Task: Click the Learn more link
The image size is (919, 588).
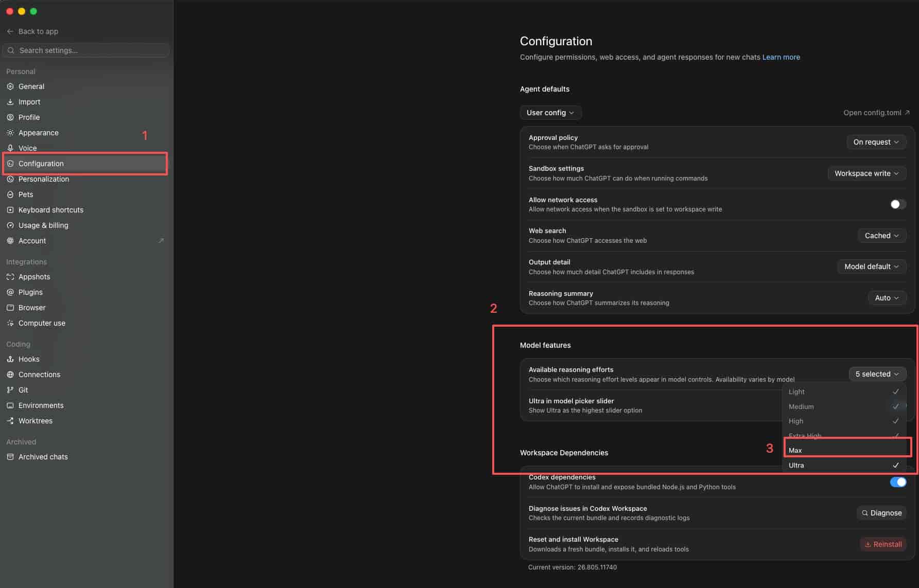Action: (x=781, y=57)
